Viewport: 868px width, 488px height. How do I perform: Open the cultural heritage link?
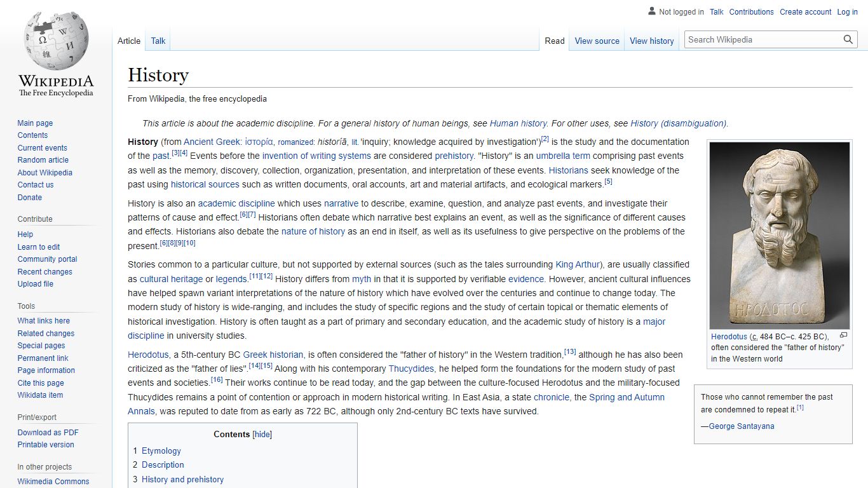(x=172, y=279)
